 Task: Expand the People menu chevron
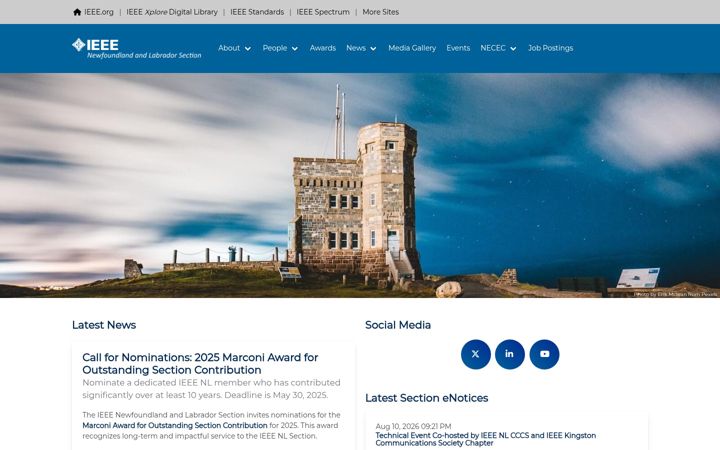pyautogui.click(x=295, y=49)
